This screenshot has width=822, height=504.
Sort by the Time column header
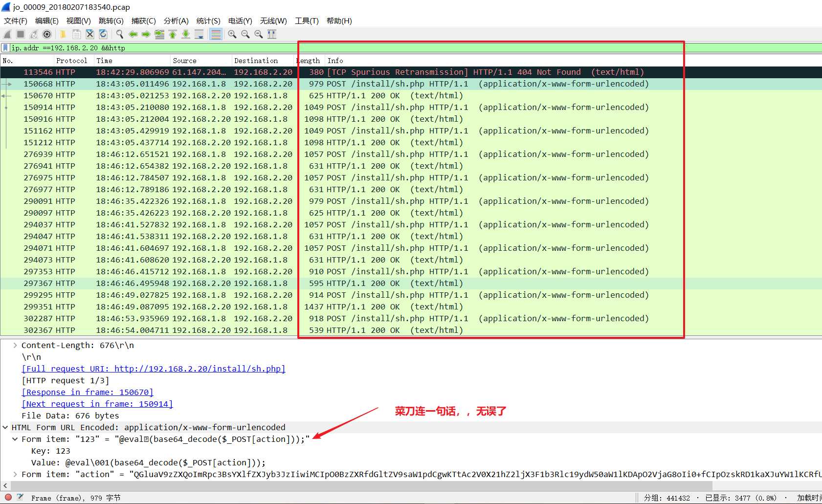132,61
